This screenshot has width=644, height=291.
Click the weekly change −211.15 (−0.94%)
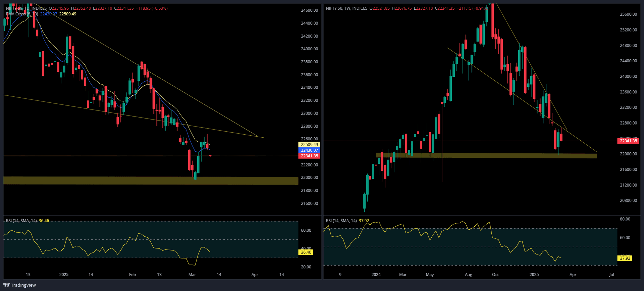(472, 8)
